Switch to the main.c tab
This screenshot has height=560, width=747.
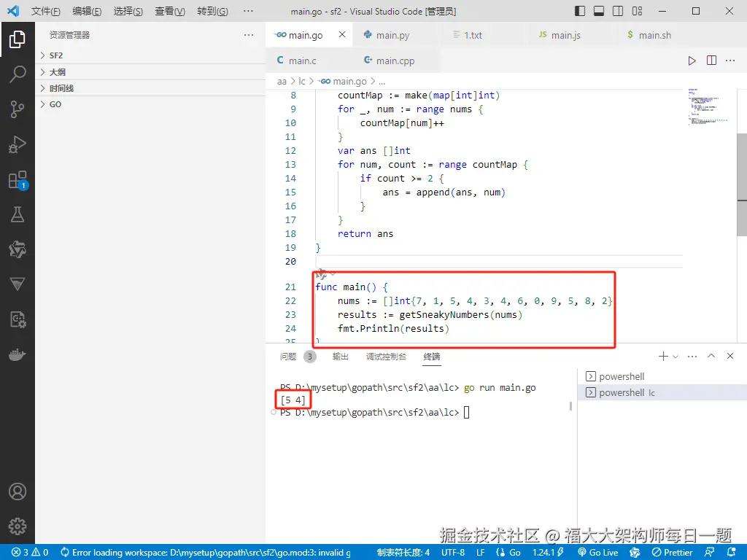303,61
